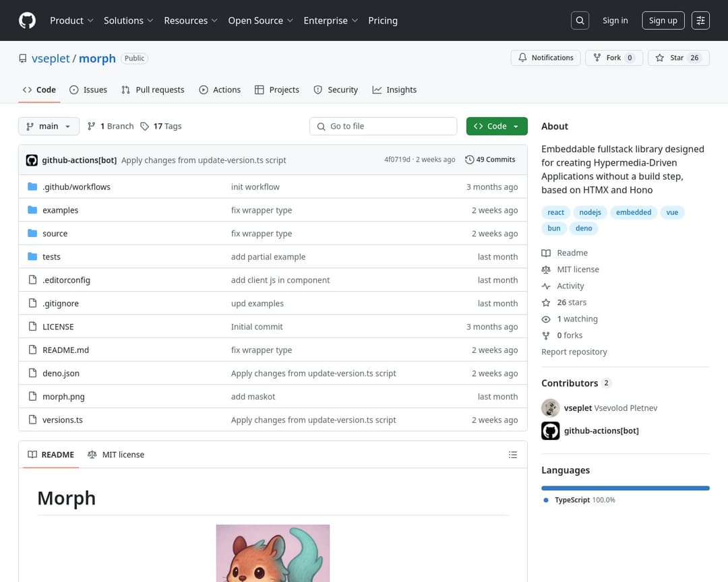Expand the Solutions menu
728x582 pixels.
(128, 20)
